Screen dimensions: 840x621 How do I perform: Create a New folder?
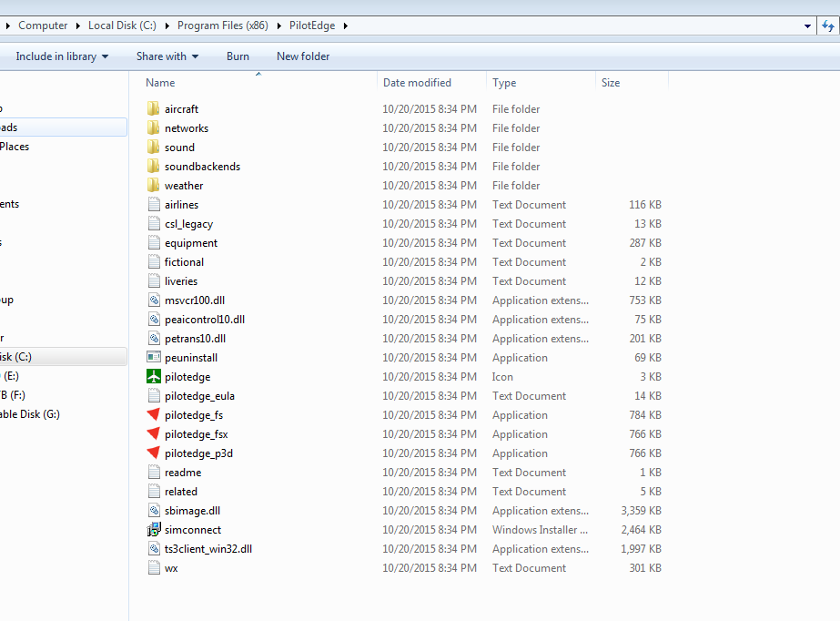click(x=303, y=56)
